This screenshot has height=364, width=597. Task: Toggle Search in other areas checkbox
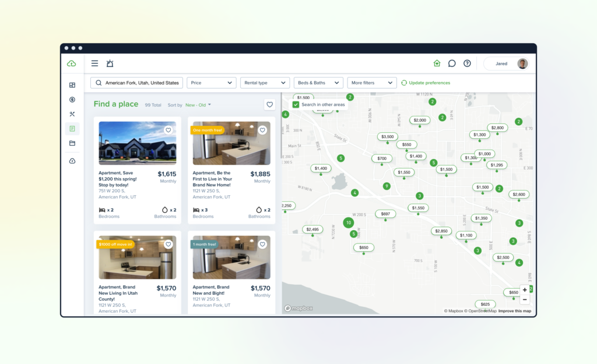click(296, 105)
